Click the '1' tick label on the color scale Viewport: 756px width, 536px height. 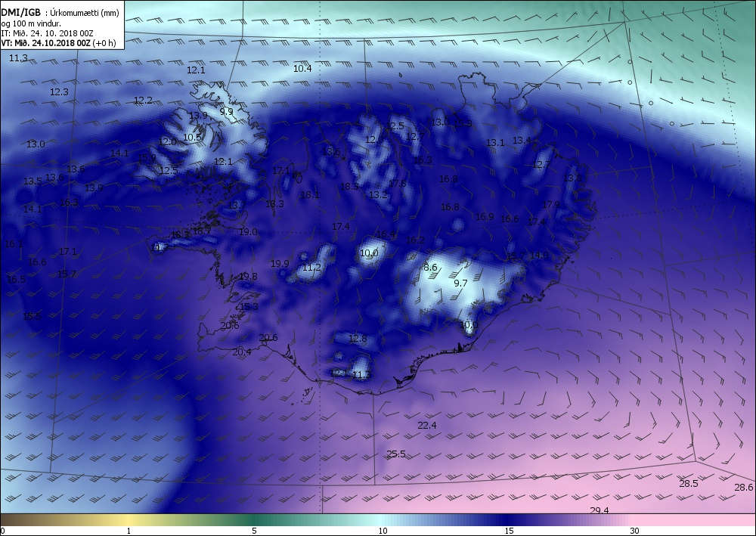[x=129, y=531]
